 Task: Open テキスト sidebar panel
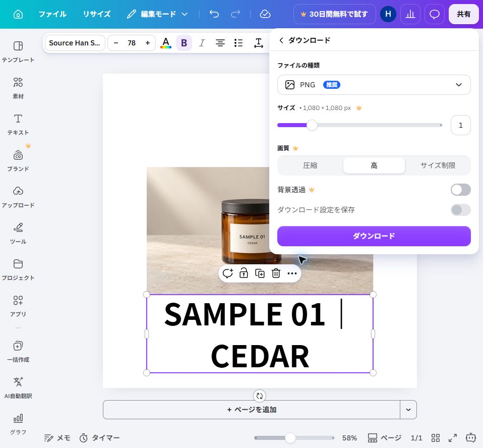click(x=18, y=124)
